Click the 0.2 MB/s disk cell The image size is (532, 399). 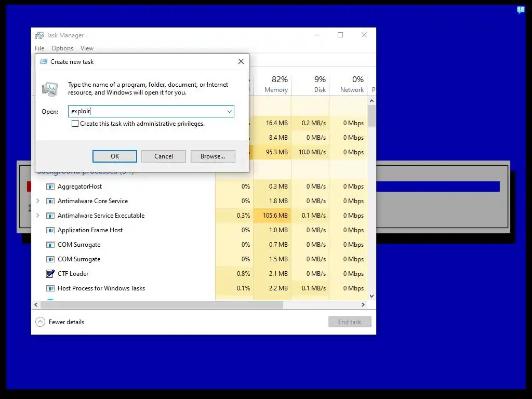pos(311,123)
